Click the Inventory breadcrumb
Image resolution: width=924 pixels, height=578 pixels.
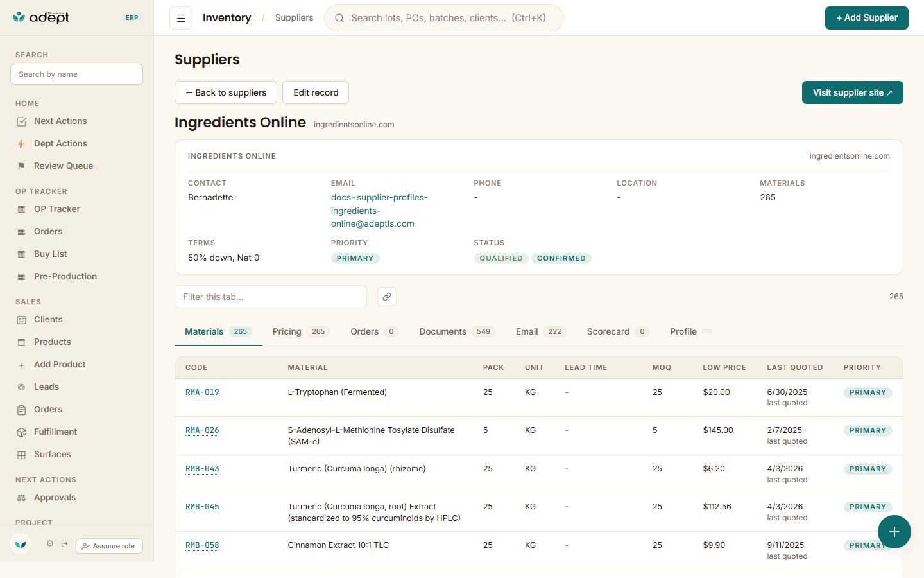click(227, 18)
